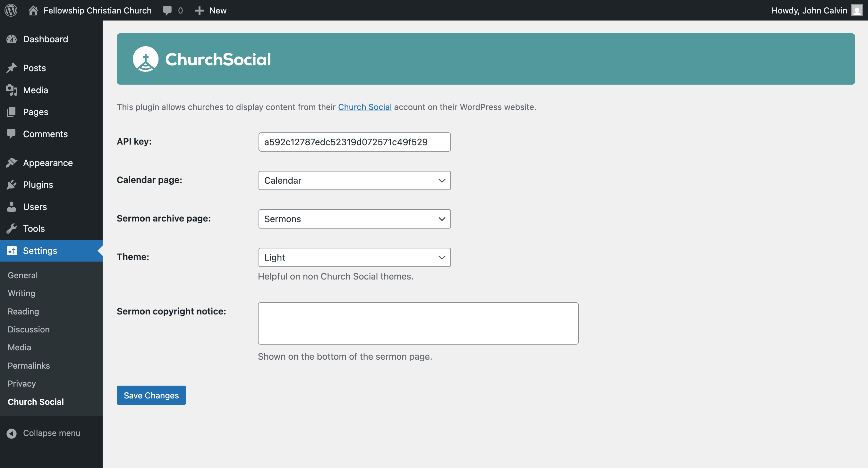Click the comment count 0 in admin bar
The image size is (868, 468).
coord(180,11)
